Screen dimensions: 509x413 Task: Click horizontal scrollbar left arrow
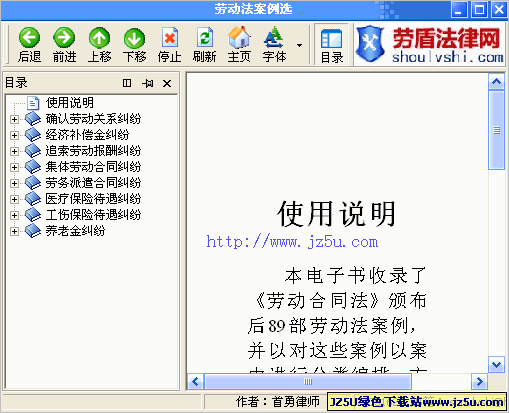(x=195, y=381)
